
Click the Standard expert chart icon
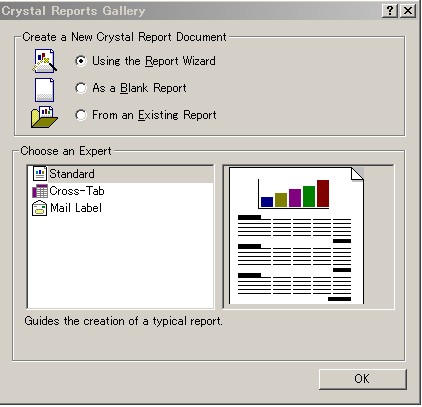point(40,174)
